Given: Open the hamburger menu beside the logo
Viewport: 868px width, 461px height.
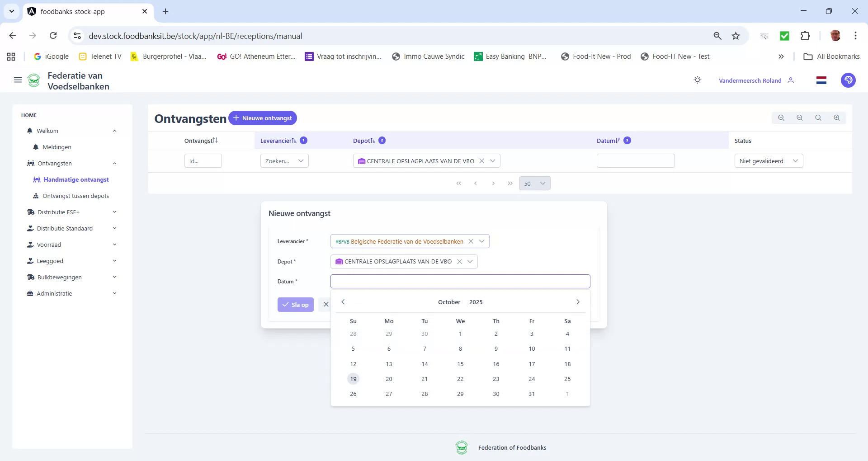Looking at the screenshot, I should click(x=18, y=80).
